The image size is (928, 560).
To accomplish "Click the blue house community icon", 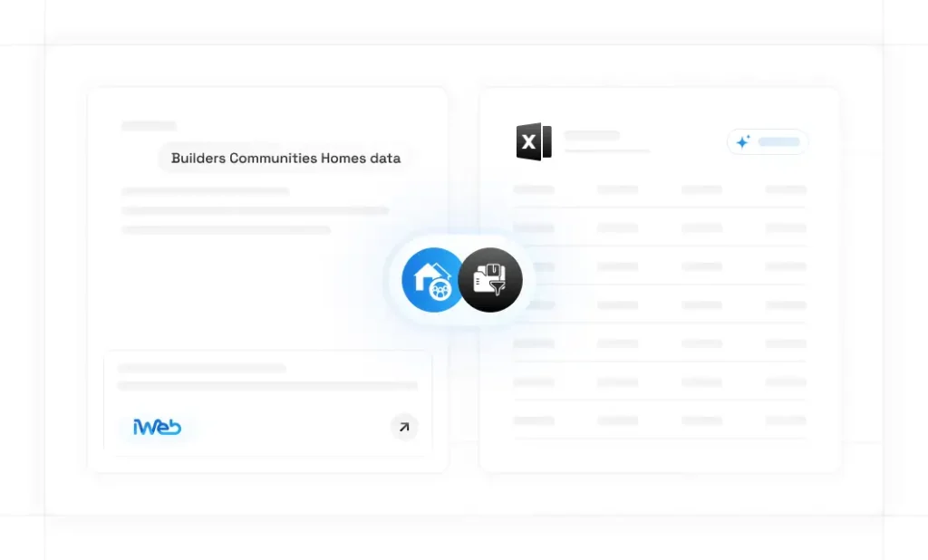I will 431,280.
